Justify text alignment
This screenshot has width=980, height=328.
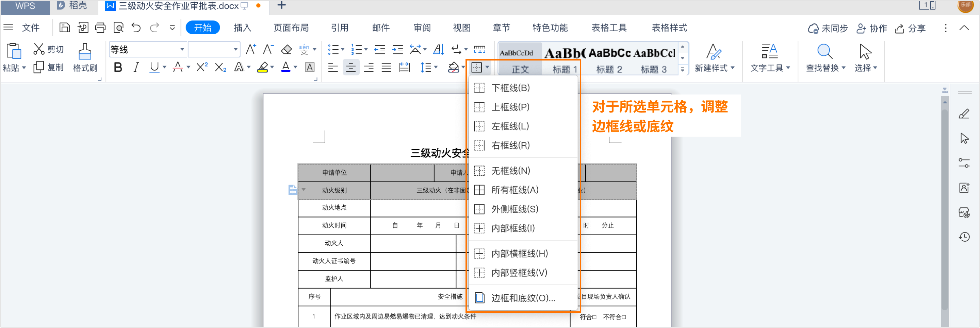click(386, 68)
